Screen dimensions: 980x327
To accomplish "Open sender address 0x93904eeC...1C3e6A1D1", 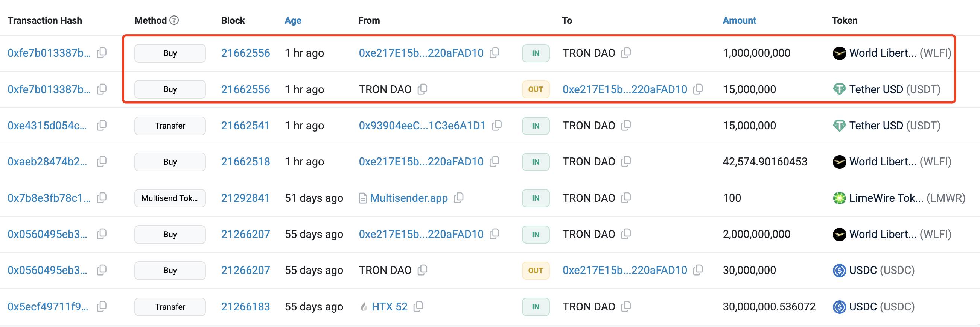I will tap(422, 125).
